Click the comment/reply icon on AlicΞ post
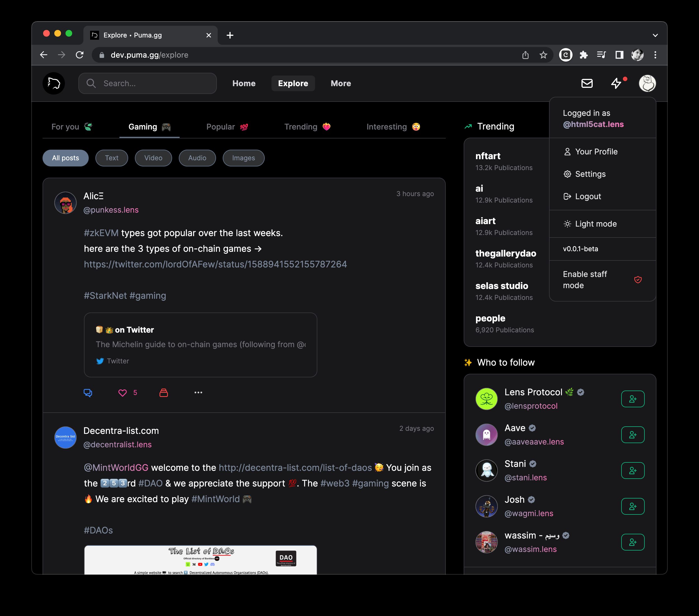Viewport: 699px width, 616px height. click(89, 392)
